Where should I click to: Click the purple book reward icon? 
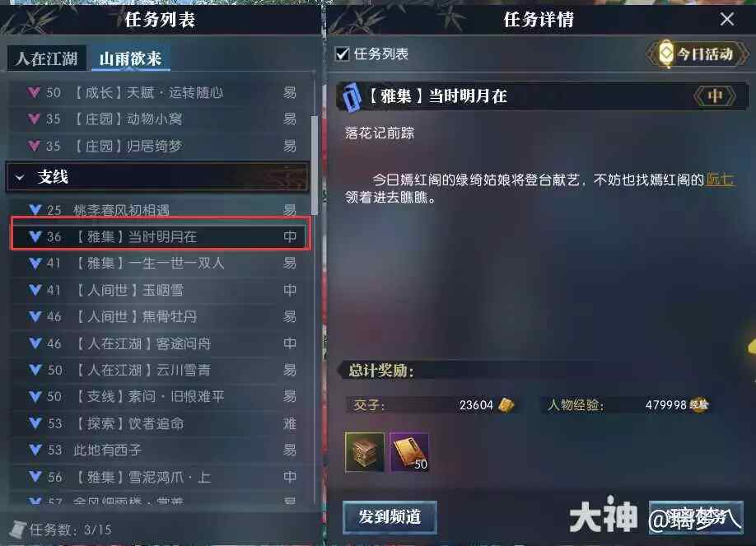click(x=408, y=452)
